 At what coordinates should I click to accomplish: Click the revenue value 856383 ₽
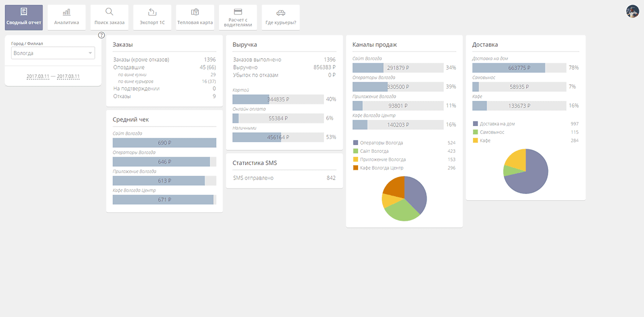[325, 67]
